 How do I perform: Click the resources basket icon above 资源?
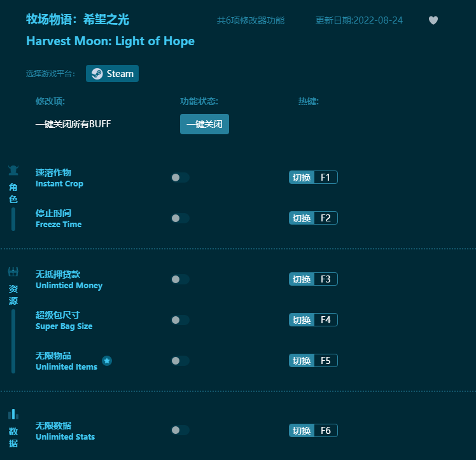click(x=13, y=272)
